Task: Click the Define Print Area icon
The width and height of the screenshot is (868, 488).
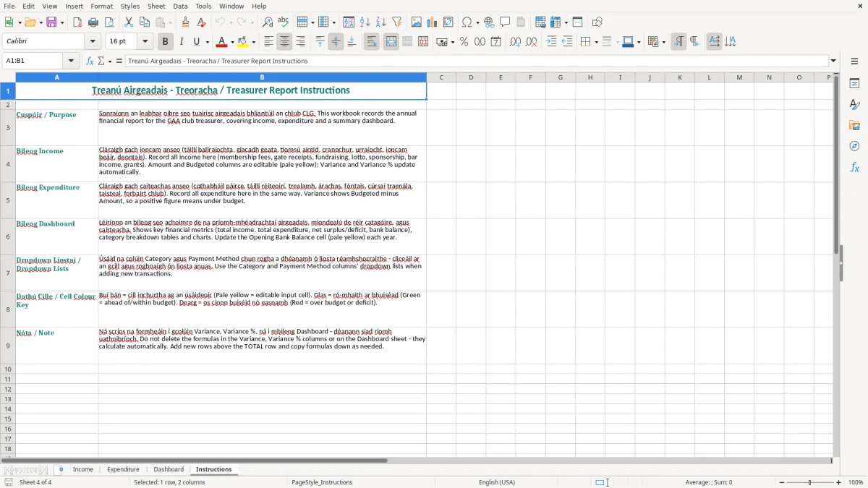Action: [541, 22]
